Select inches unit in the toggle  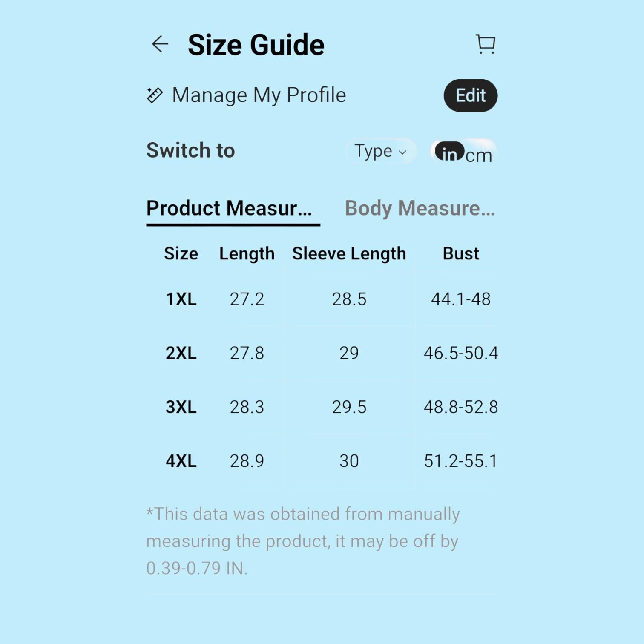tap(449, 152)
